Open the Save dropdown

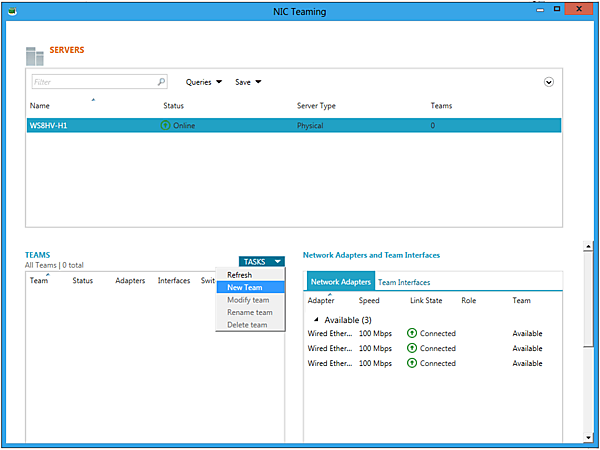coord(248,82)
